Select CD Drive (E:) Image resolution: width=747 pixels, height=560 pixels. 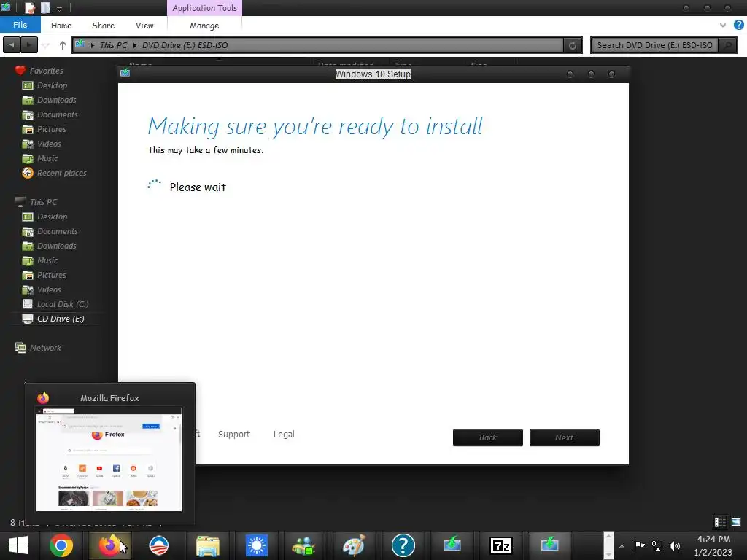pos(54,319)
